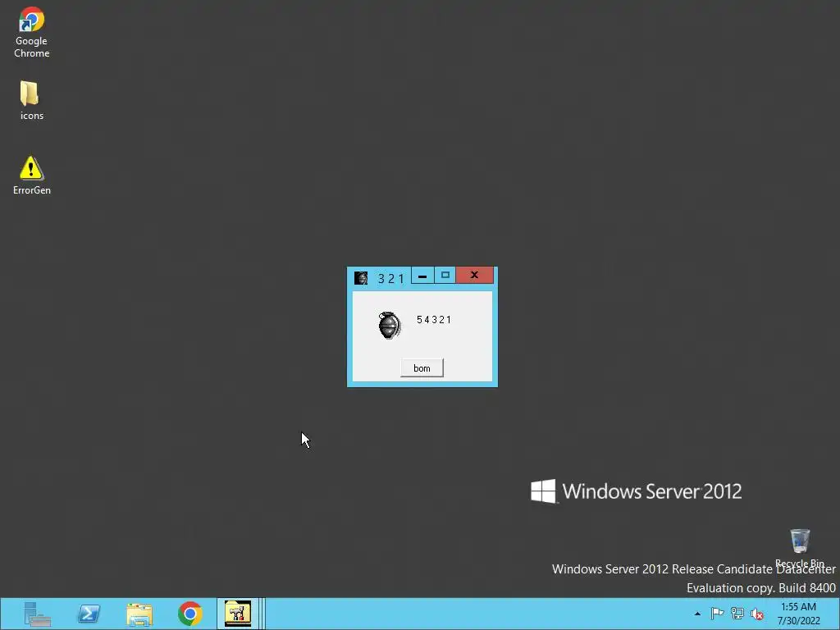Click the muted volume tray icon
The height and width of the screenshot is (630, 840).
pos(757,614)
